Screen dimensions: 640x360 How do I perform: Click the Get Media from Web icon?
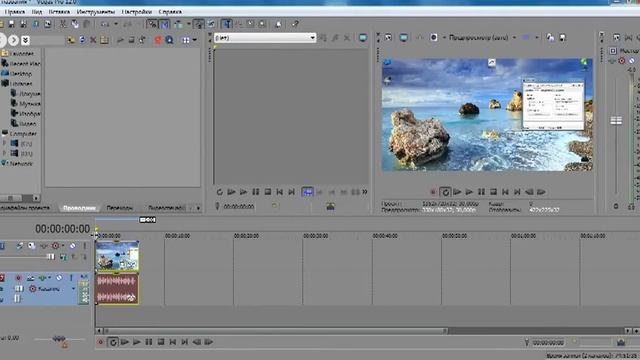click(x=169, y=40)
